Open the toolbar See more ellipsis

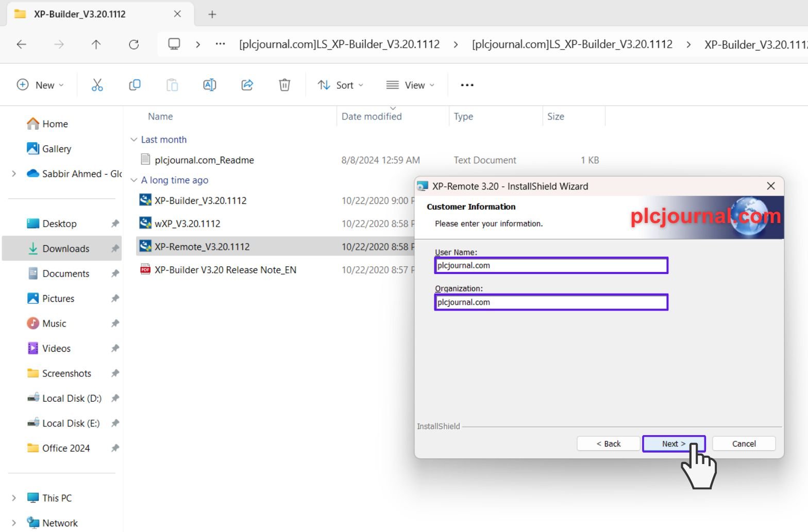(467, 85)
